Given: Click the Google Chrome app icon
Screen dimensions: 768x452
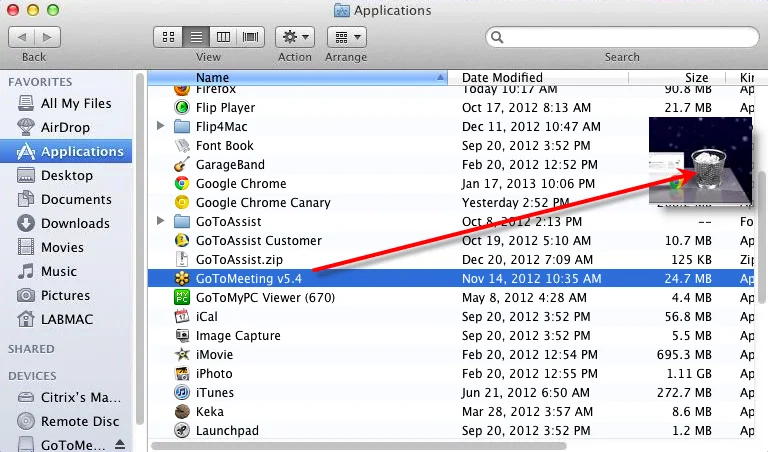Looking at the screenshot, I should (182, 184).
